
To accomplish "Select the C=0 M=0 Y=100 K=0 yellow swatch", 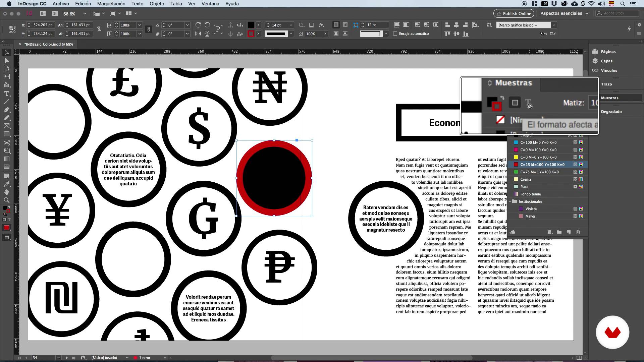I will (x=547, y=157).
